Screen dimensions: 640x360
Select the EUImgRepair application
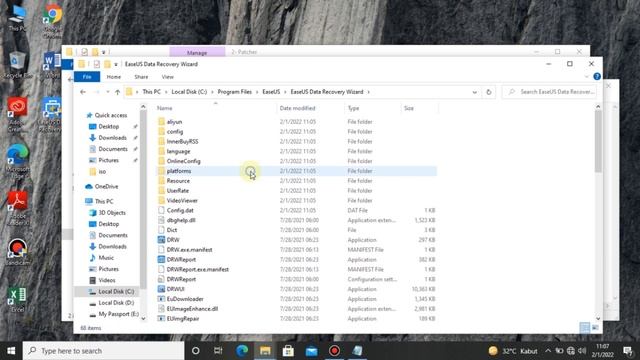[x=183, y=318]
